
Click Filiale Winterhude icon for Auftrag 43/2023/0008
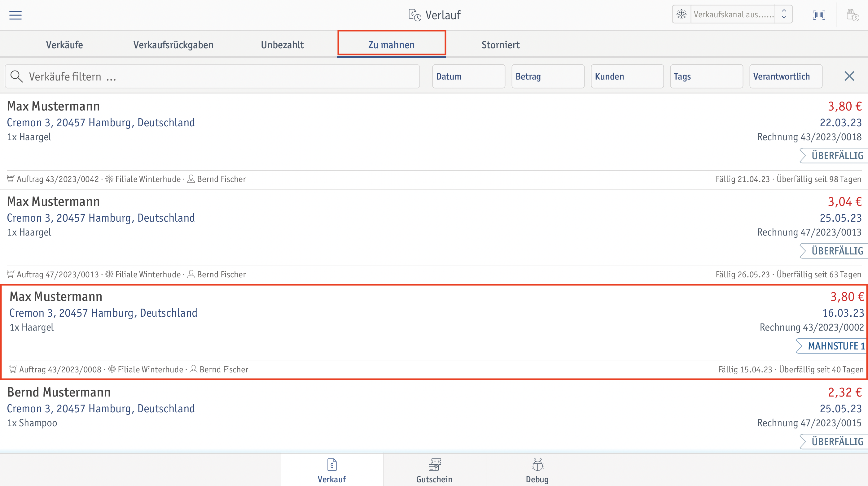click(x=112, y=369)
